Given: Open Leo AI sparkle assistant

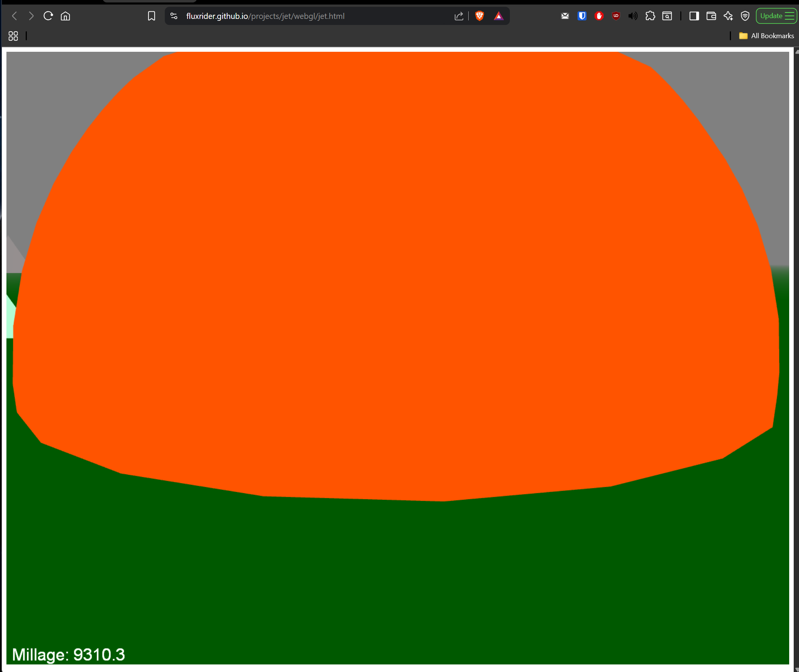Looking at the screenshot, I should 728,16.
